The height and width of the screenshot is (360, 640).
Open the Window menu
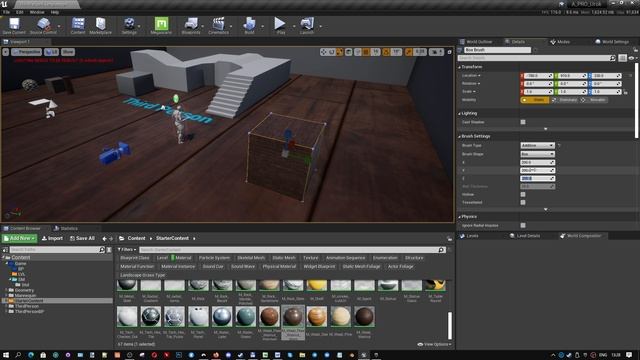(x=37, y=12)
